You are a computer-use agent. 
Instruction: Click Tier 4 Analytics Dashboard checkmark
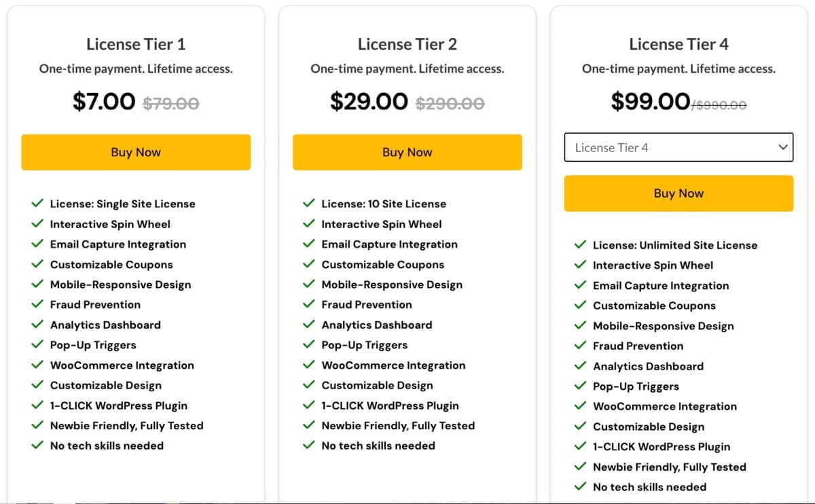[x=580, y=365]
